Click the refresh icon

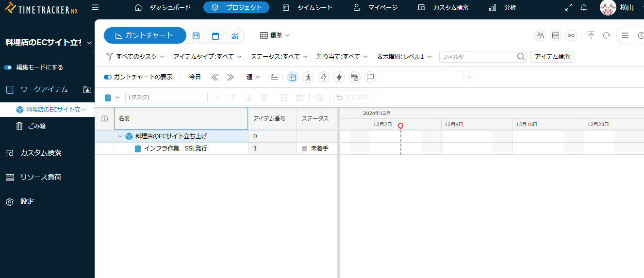606,35
